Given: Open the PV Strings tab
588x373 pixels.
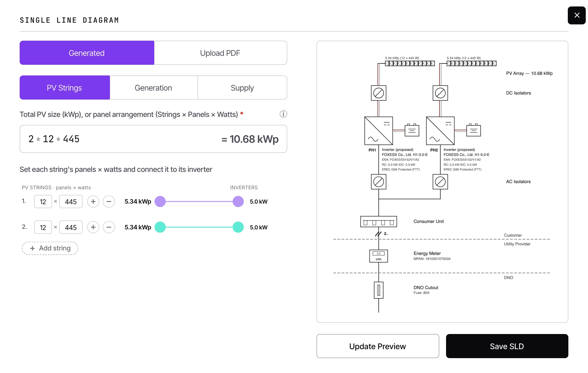Looking at the screenshot, I should tap(65, 88).
